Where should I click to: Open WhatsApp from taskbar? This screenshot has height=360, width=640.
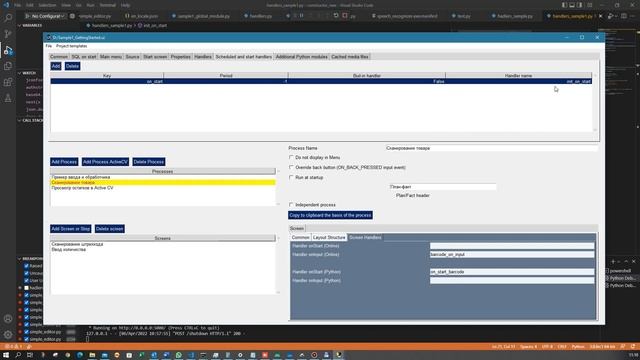pyautogui.click(x=178, y=355)
